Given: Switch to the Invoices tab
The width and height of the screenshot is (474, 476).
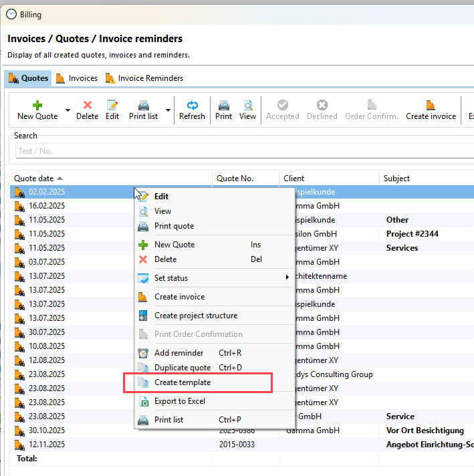Looking at the screenshot, I should tap(77, 78).
